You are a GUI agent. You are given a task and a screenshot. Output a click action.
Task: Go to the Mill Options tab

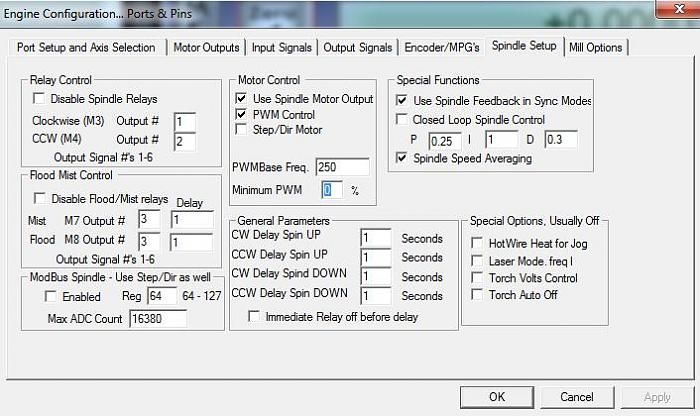point(595,47)
